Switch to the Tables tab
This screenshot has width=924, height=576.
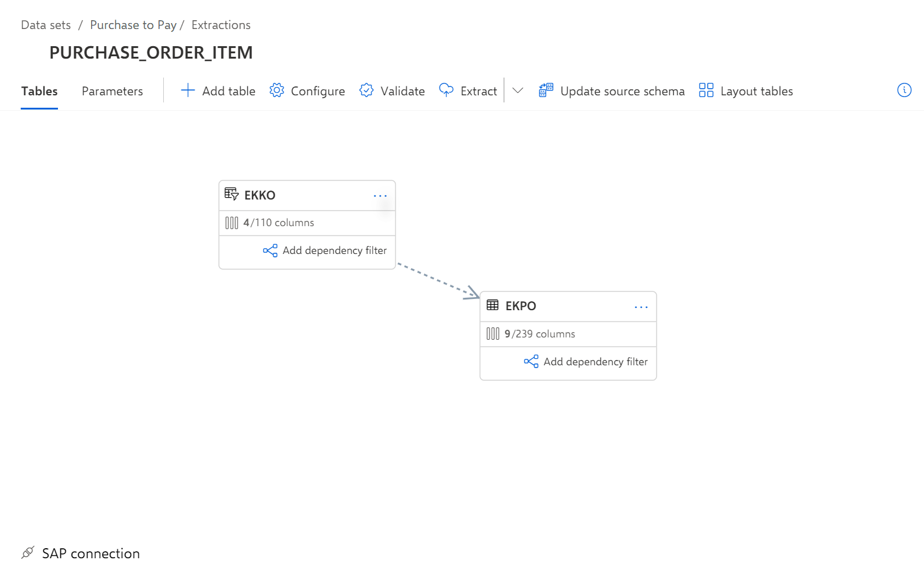pos(40,91)
